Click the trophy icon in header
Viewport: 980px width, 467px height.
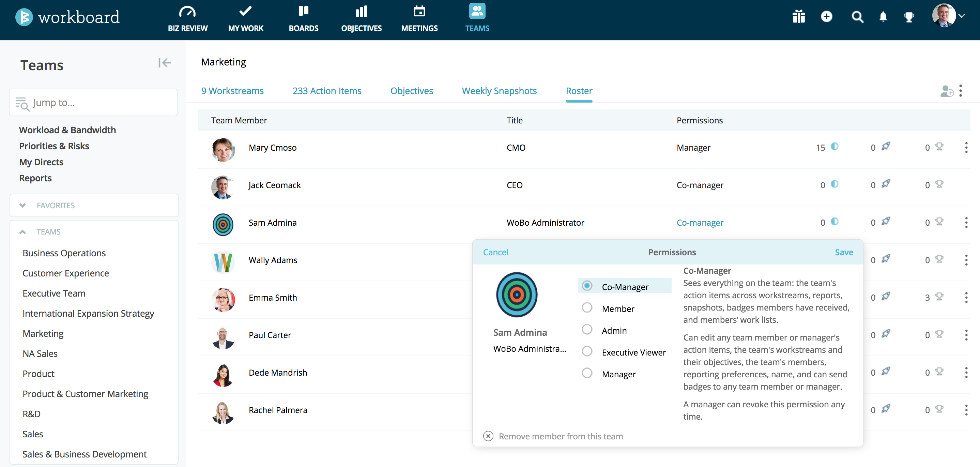(909, 17)
